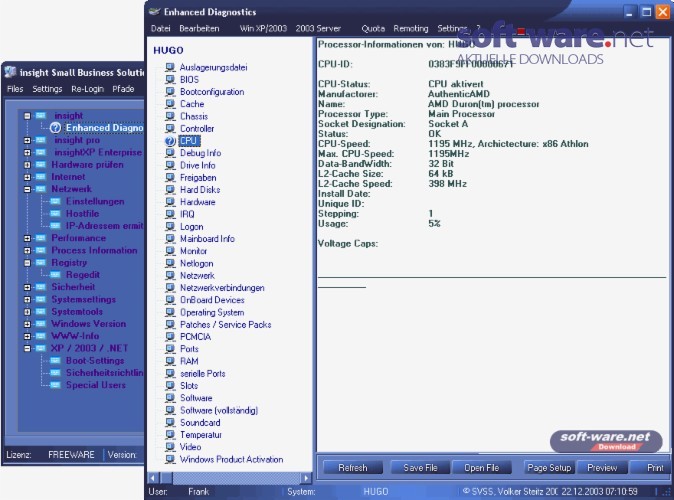Click the icon next to Einstellungen
The height and width of the screenshot is (500, 674).
tap(55, 201)
